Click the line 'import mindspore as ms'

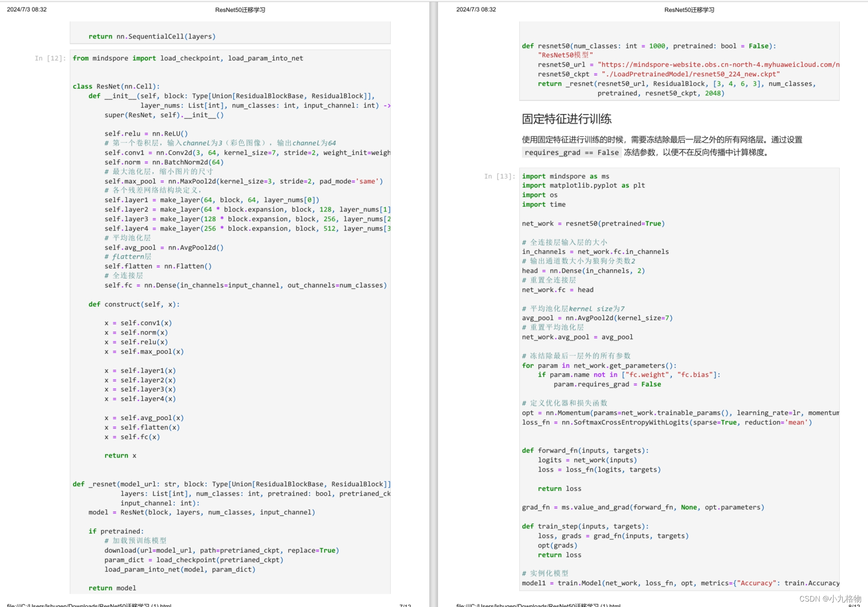566,176
